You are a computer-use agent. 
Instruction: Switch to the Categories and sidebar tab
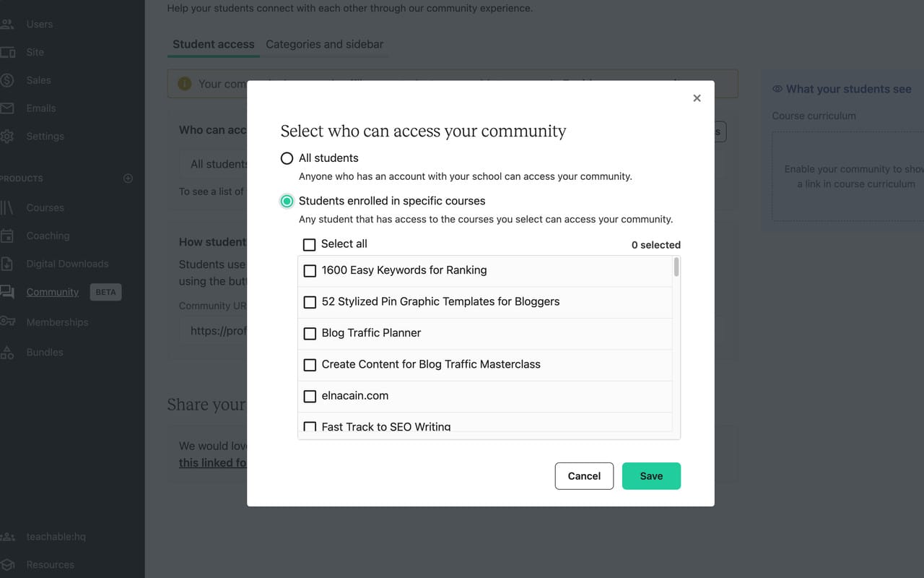click(x=324, y=44)
